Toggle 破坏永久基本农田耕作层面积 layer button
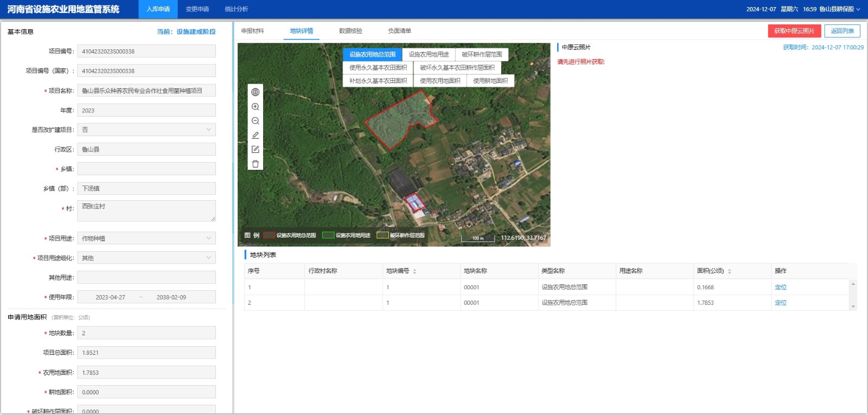This screenshot has height=415, width=868. [x=457, y=68]
